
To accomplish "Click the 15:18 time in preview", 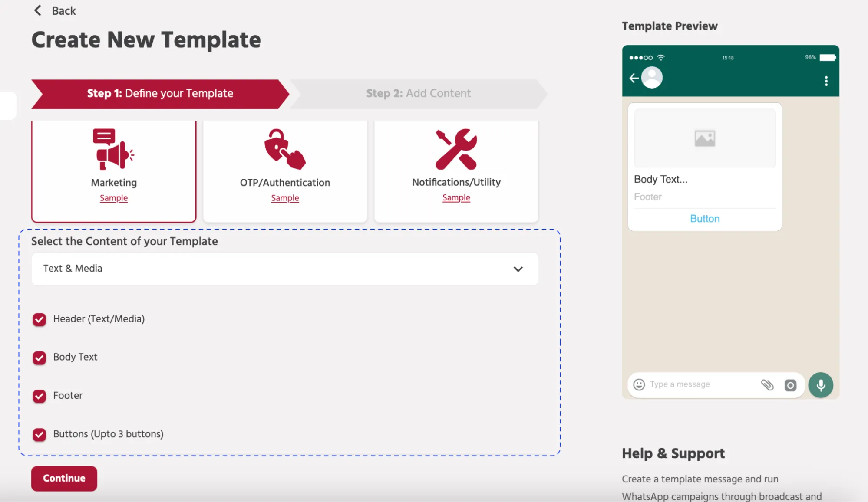I will coord(728,58).
